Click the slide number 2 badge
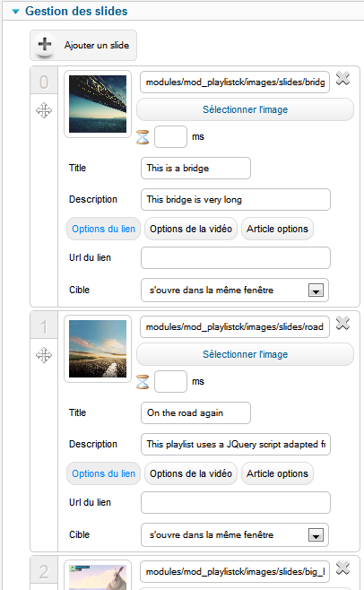 coord(44,572)
